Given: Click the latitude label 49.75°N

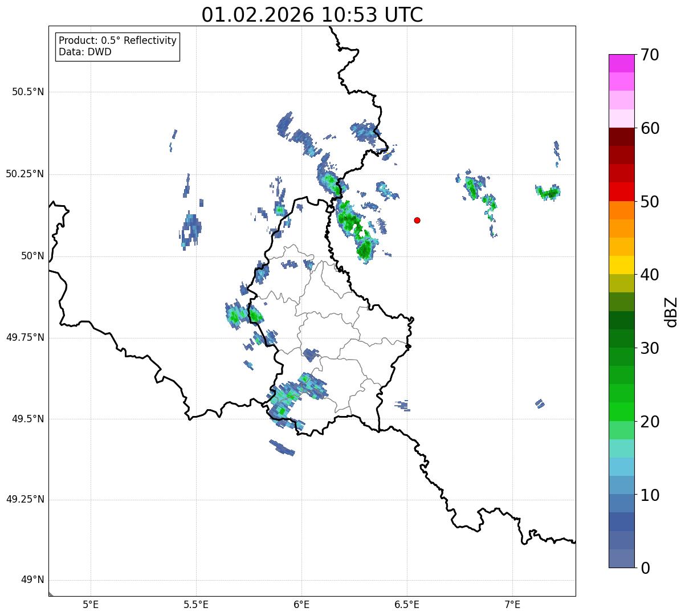Looking at the screenshot, I should click(x=25, y=338).
